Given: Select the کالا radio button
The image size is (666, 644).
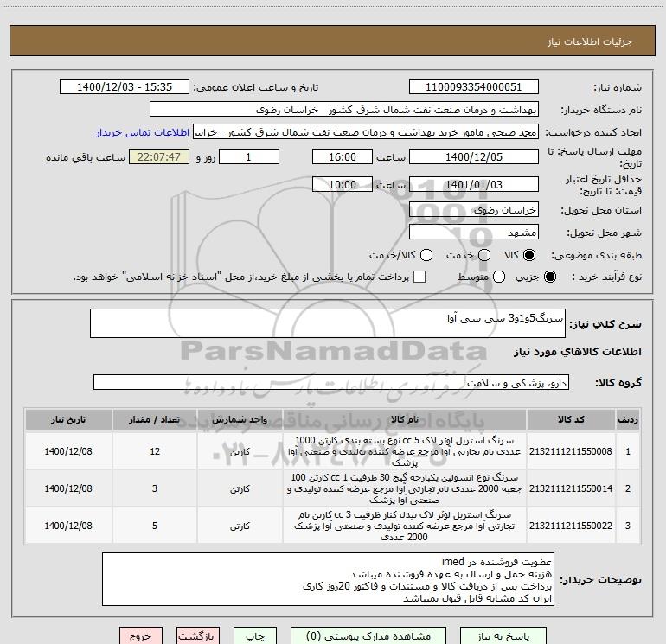Looking at the screenshot, I should 528,255.
